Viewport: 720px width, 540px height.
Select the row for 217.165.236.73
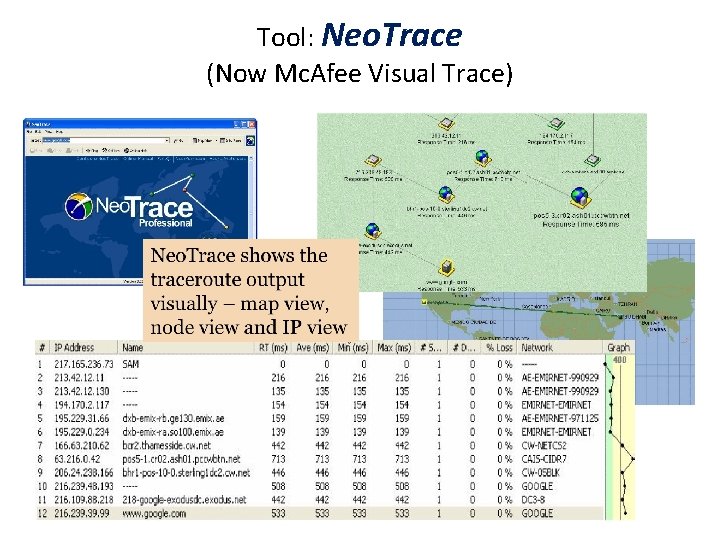(x=320, y=364)
